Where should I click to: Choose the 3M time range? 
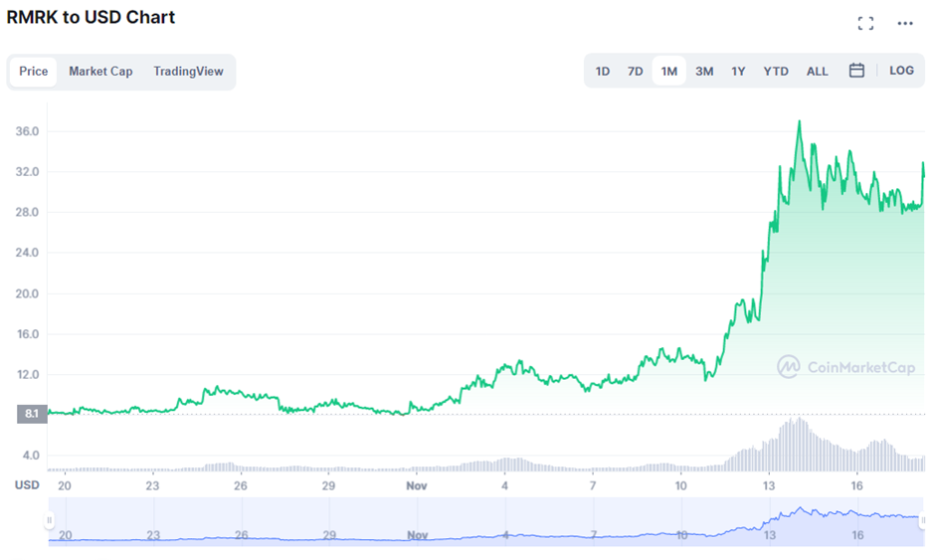(704, 71)
